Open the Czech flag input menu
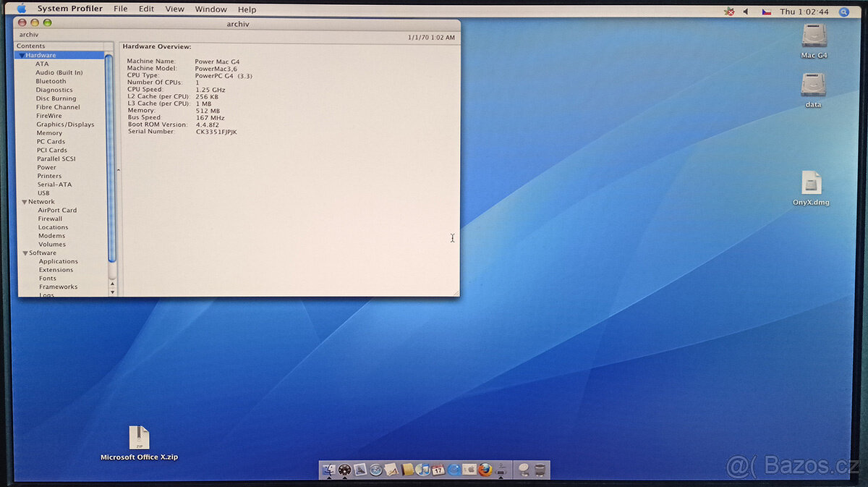The image size is (868, 487). [766, 12]
